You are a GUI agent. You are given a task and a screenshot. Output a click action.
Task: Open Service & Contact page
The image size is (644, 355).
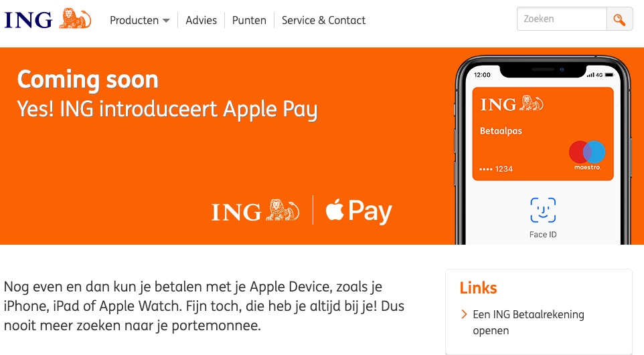pyautogui.click(x=323, y=20)
